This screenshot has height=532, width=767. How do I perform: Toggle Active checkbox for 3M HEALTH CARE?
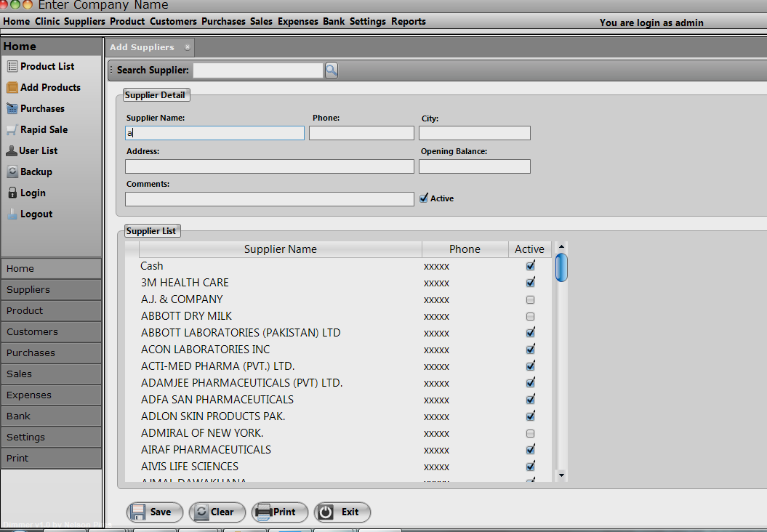click(x=530, y=283)
